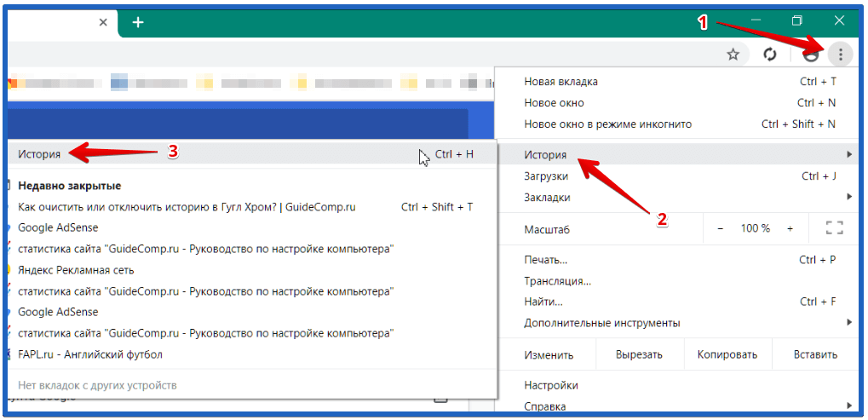
Task: Open the Chrome three-dot menu button
Action: [x=841, y=55]
